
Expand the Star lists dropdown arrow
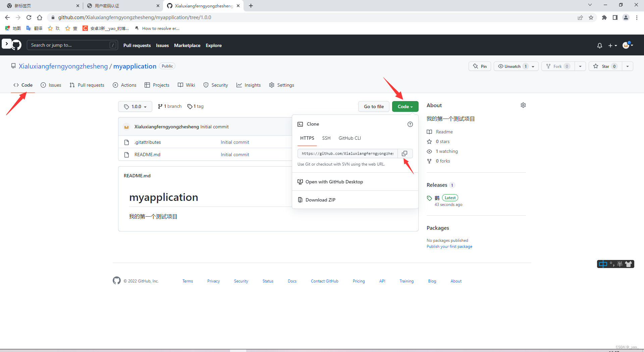[x=628, y=66]
